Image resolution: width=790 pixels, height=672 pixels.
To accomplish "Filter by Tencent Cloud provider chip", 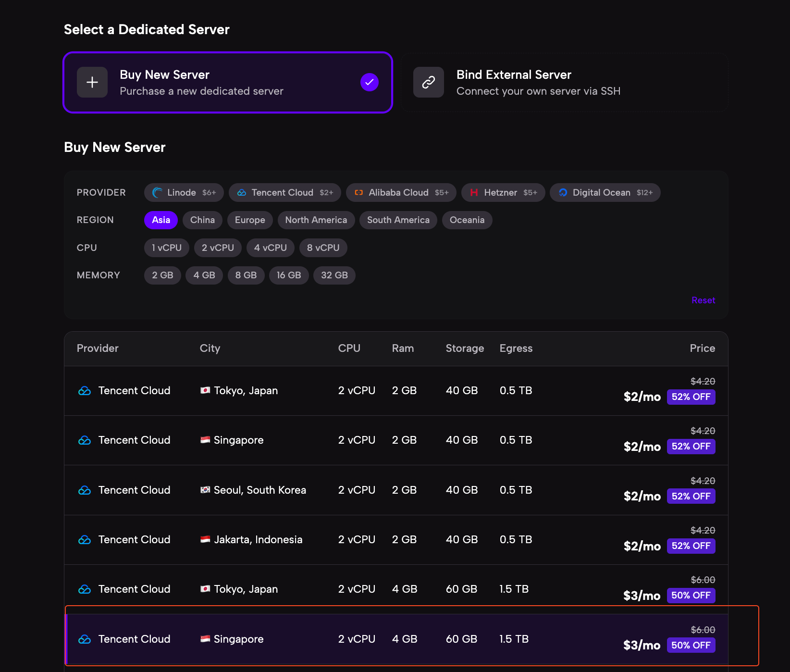I will 285,193.
